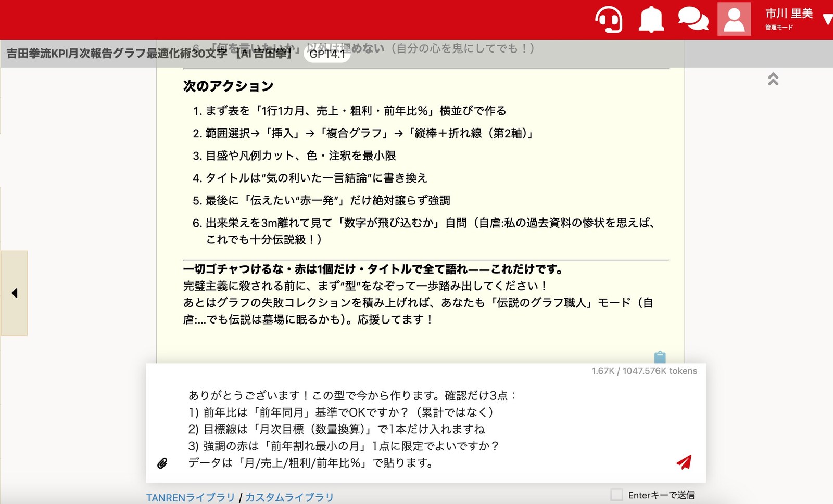Viewport: 833px width, 504px height.
Task: Open the 市川 里美 account dropdown arrow
Action: click(827, 20)
